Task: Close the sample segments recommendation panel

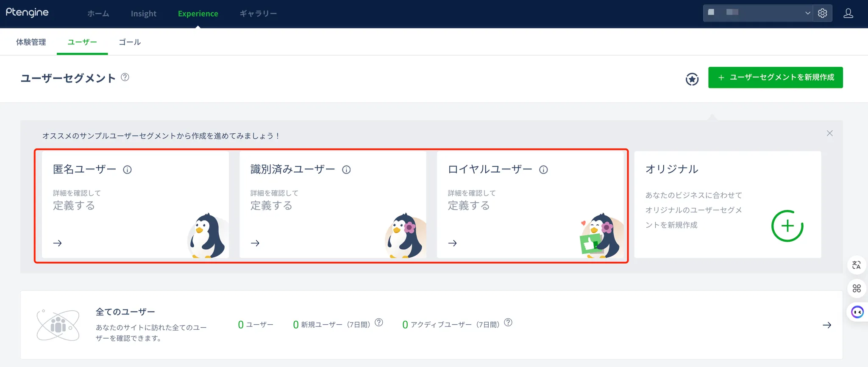Action: [829, 133]
